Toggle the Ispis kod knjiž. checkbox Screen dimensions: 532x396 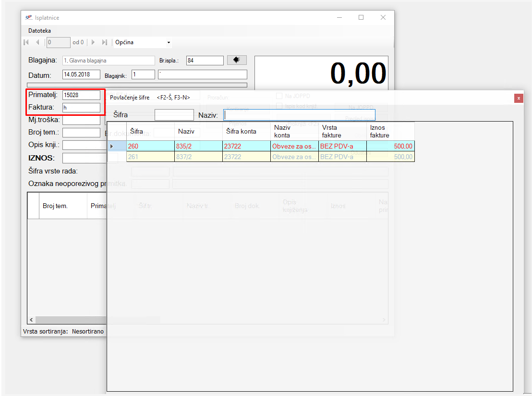(279, 106)
